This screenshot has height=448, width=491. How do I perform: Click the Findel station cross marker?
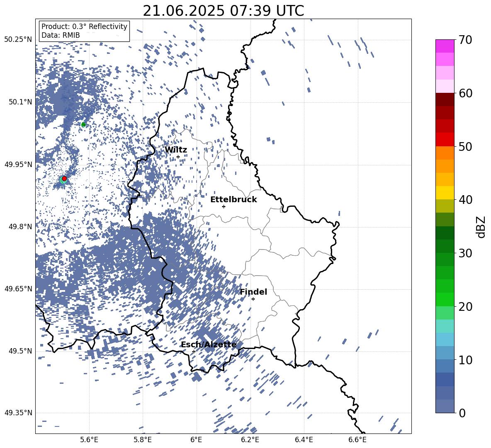tap(253, 299)
